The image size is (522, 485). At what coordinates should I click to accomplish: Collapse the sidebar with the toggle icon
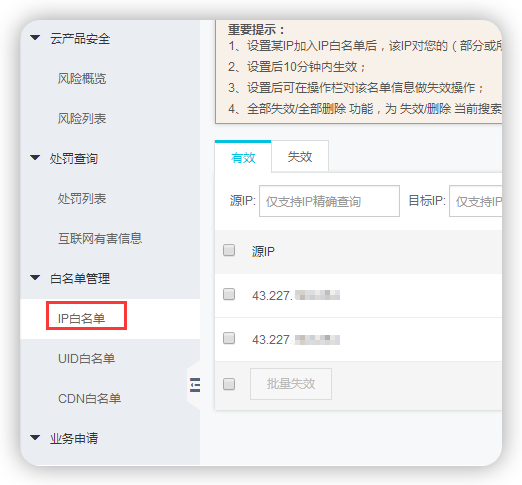pyautogui.click(x=195, y=385)
